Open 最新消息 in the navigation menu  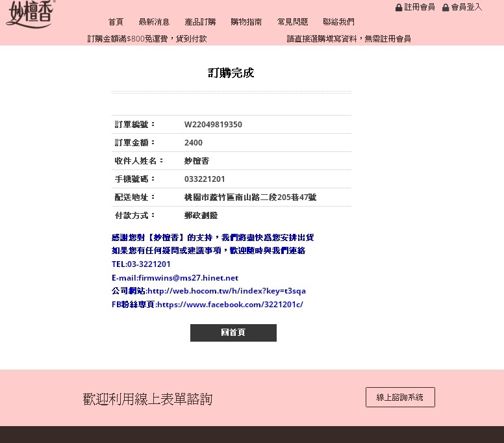pyautogui.click(x=154, y=22)
